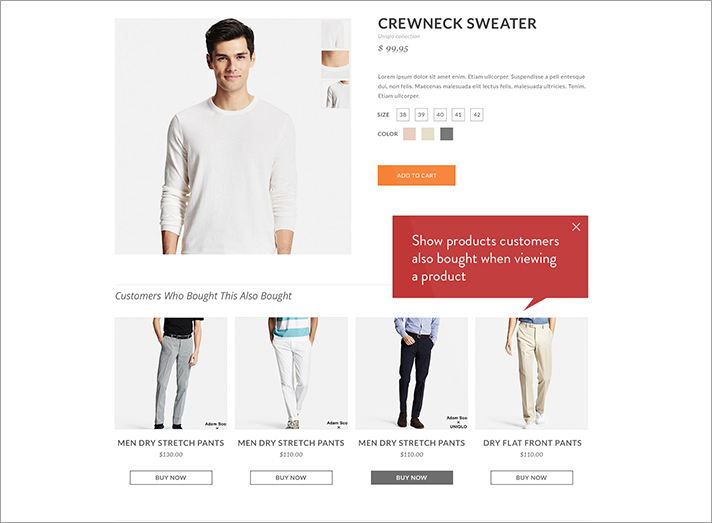Select size 38
The width and height of the screenshot is (712, 523).
403,115
